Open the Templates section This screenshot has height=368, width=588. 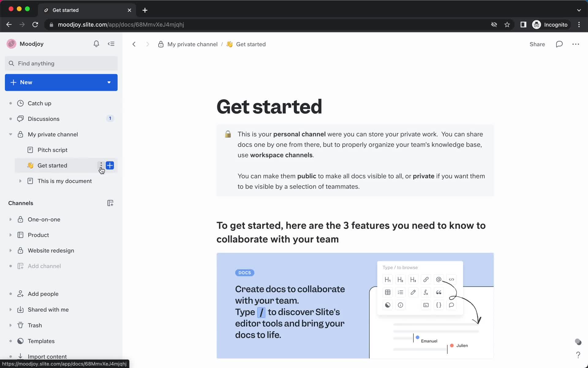[x=41, y=340]
